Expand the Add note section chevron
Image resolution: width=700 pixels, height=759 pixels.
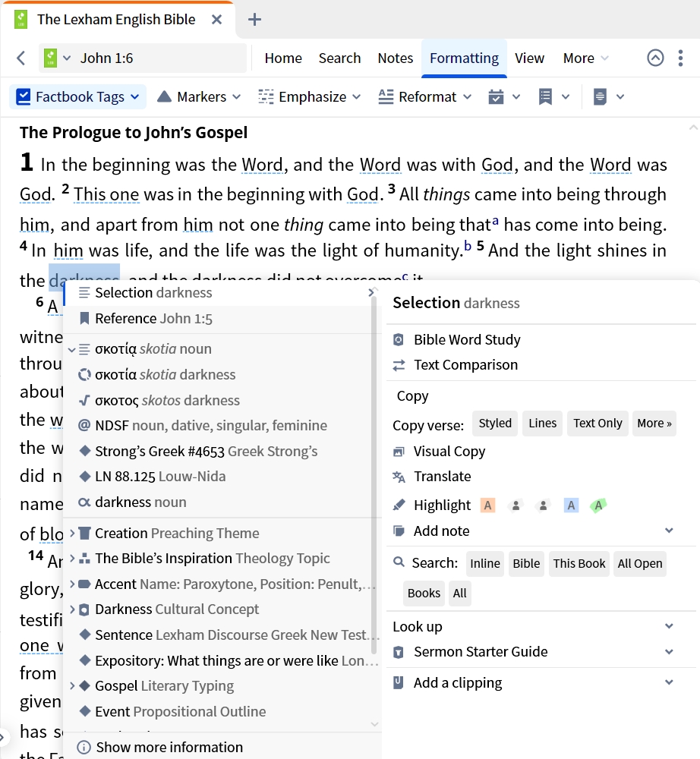click(669, 531)
